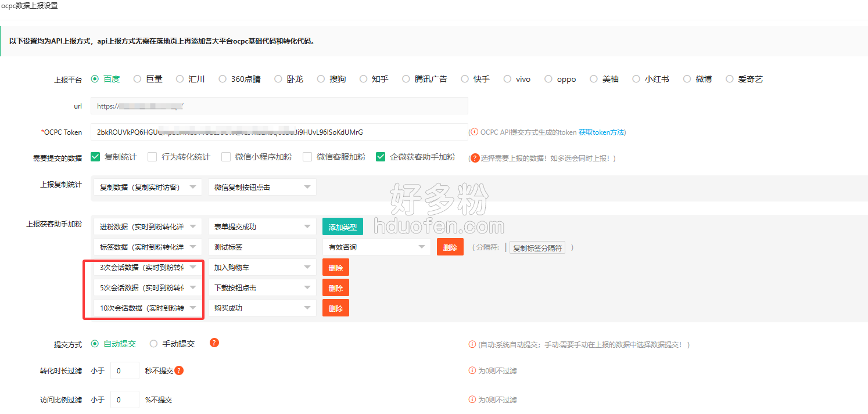Click the OCPC Token input field

[279, 132]
